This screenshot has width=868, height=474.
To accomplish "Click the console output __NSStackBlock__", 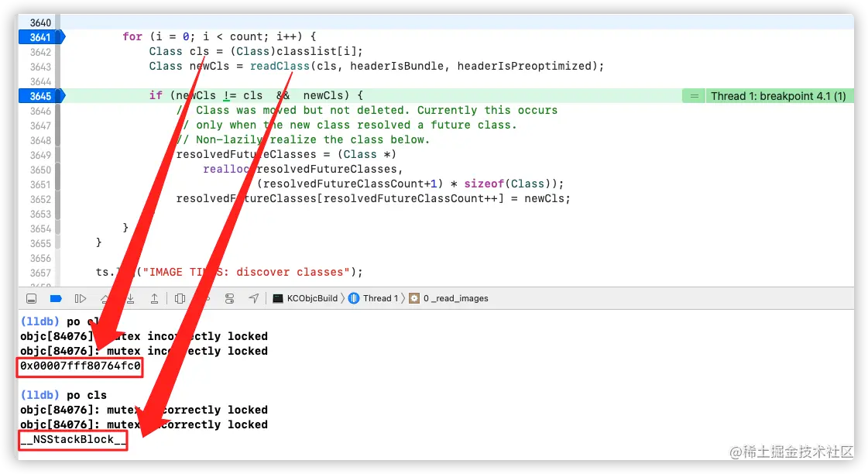I will pyautogui.click(x=73, y=439).
